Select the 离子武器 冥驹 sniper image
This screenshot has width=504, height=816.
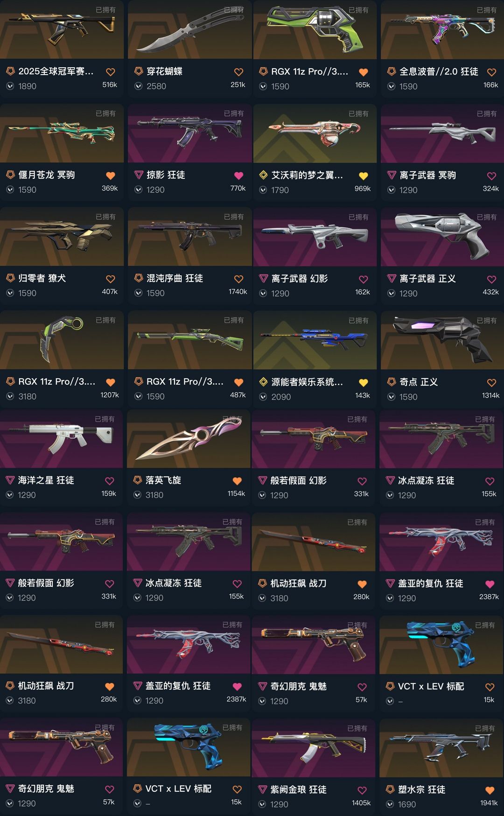click(x=442, y=133)
